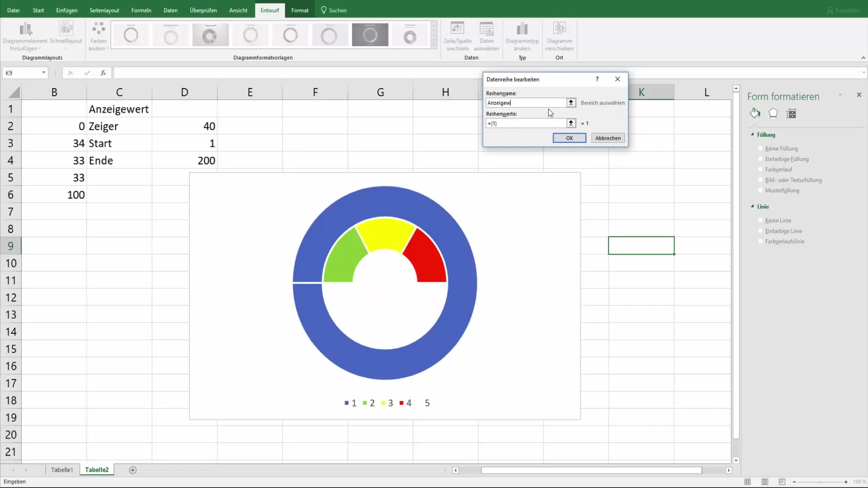Open Größe und Eigenschaften tab icon
The width and height of the screenshot is (868, 488).
[791, 113]
